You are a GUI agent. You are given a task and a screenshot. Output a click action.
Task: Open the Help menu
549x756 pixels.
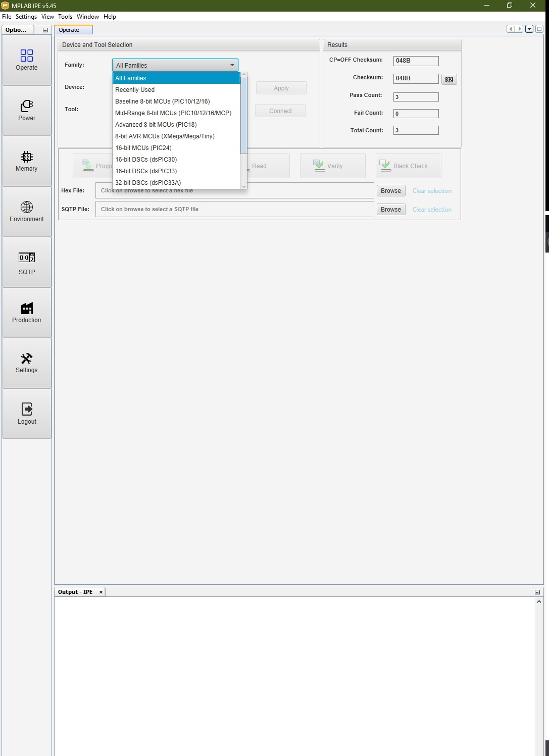pos(110,17)
